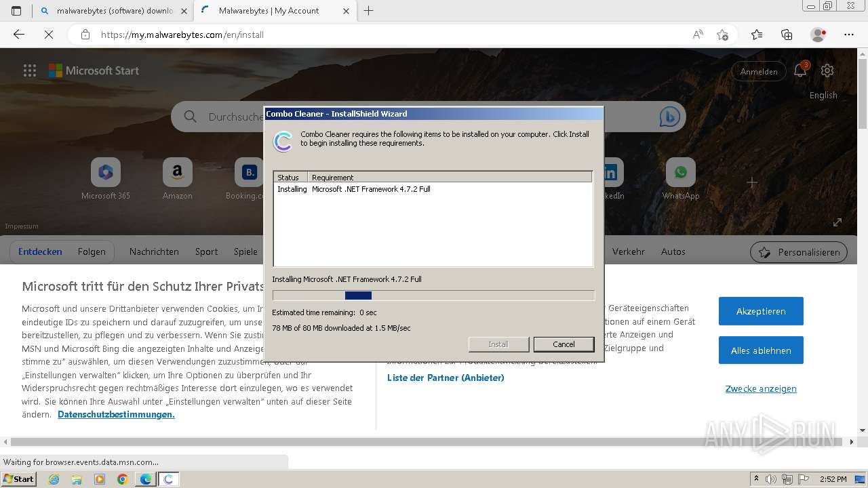This screenshot has width=868, height=488.
Task: Stop loading the page with the X icon
Action: coord(49,35)
